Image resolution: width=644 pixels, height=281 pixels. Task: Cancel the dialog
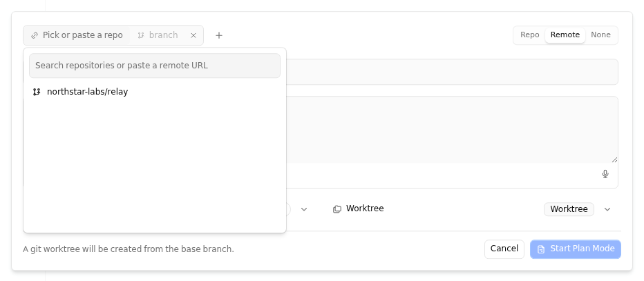pos(504,249)
